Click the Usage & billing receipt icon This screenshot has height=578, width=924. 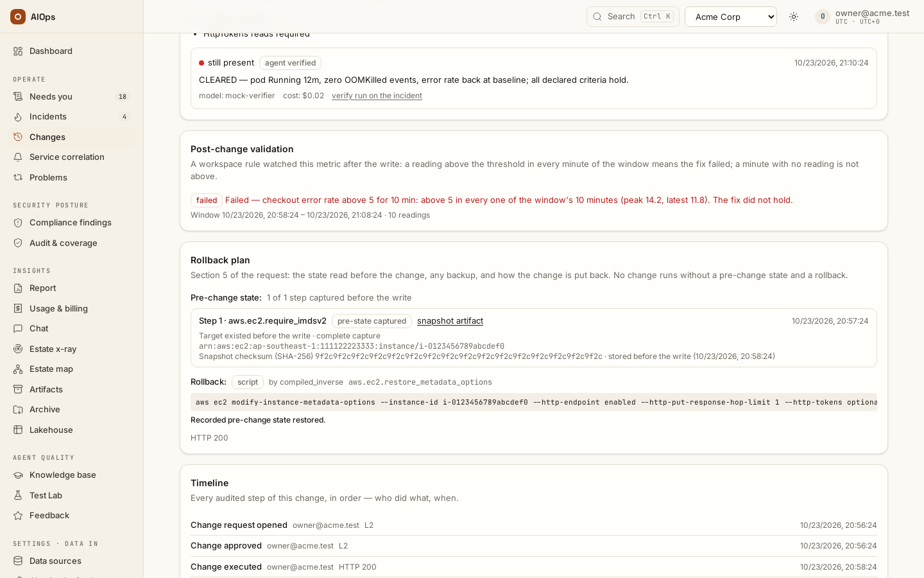tap(18, 309)
